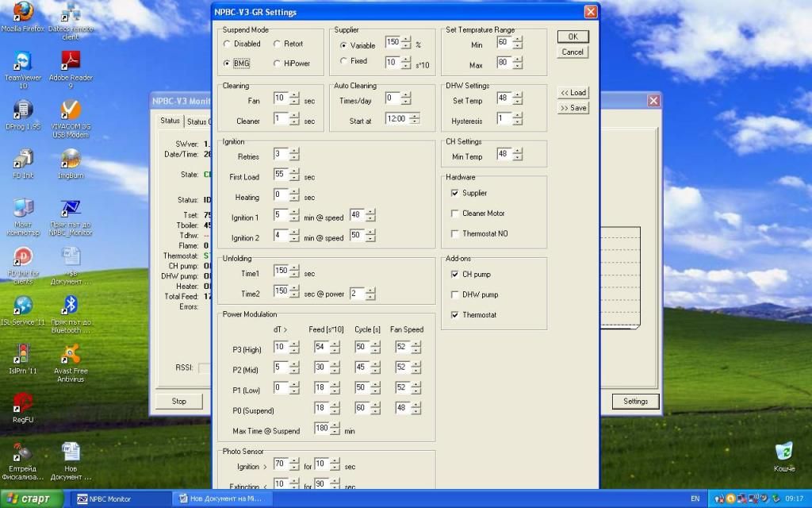
Task: Toggle the Supplier hardware checkbox
Action: click(x=469, y=193)
